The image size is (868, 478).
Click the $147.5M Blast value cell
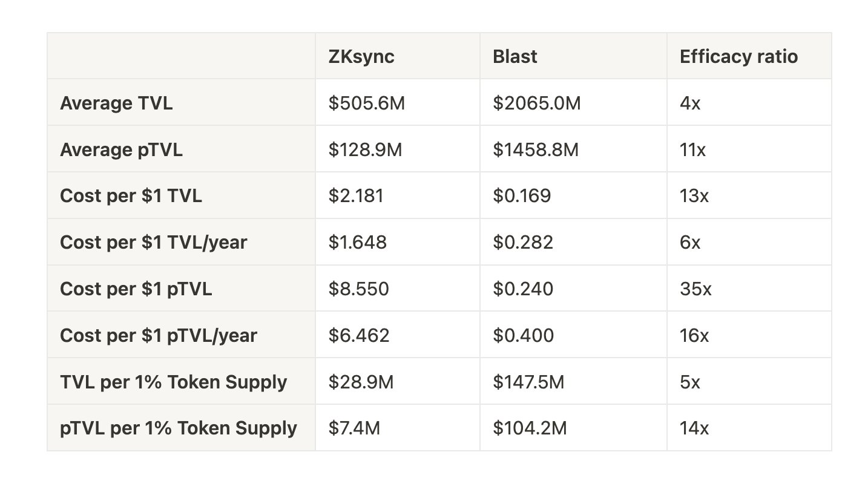coord(530,382)
